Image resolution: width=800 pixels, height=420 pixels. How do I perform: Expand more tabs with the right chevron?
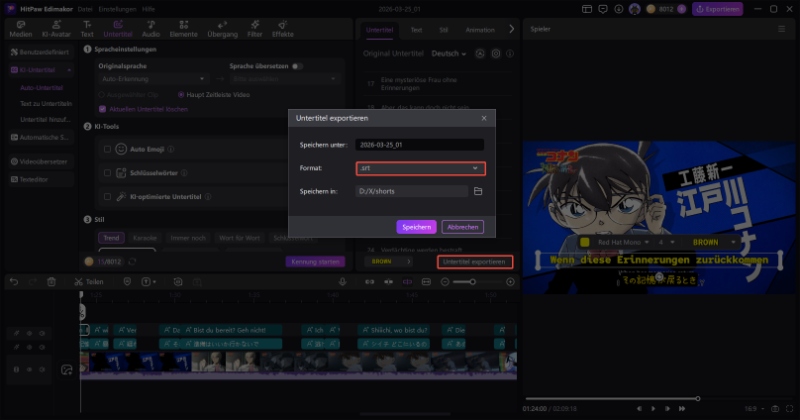pyautogui.click(x=511, y=29)
